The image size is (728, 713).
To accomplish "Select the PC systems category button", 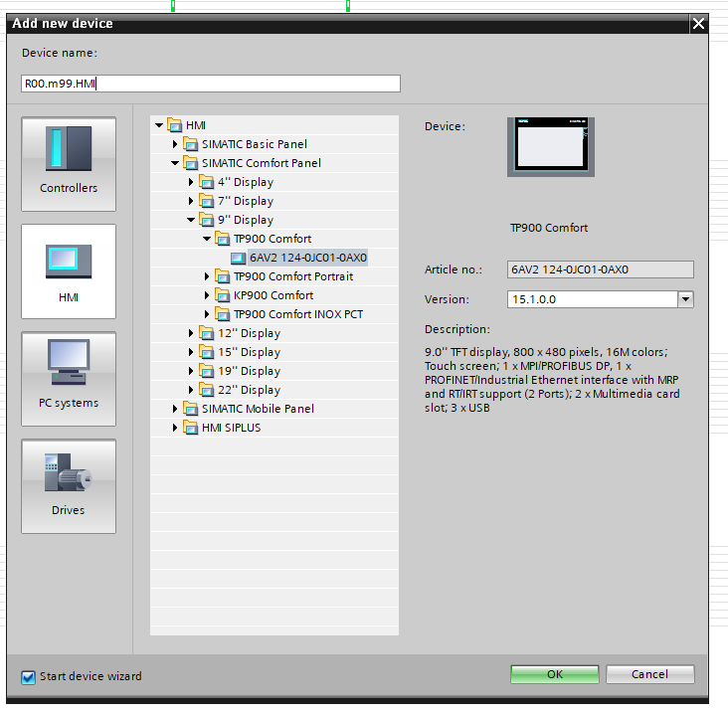I will (69, 379).
